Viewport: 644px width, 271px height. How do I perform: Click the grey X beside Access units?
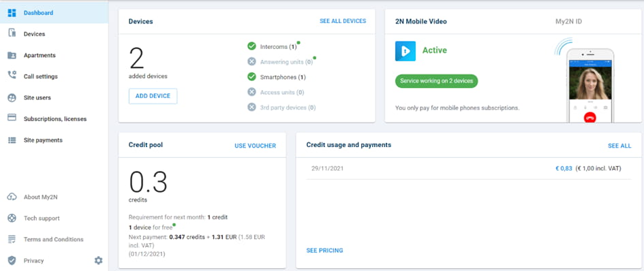tap(251, 92)
